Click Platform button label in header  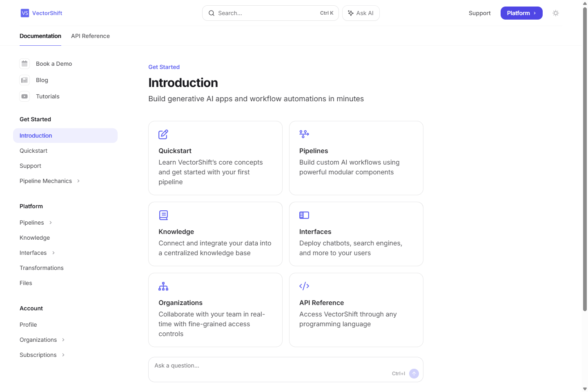(x=518, y=13)
